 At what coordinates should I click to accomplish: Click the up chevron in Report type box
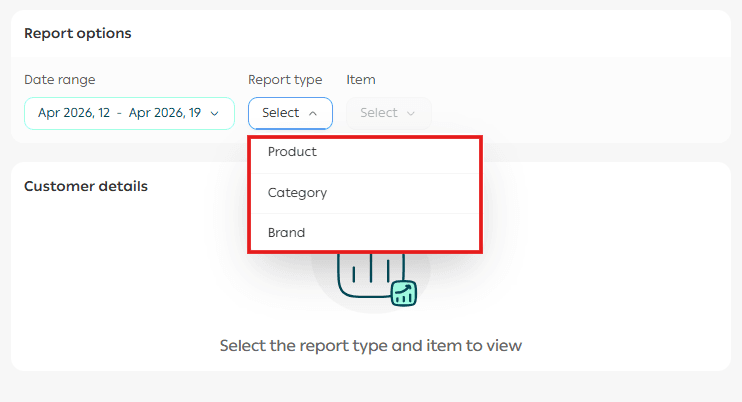click(313, 114)
